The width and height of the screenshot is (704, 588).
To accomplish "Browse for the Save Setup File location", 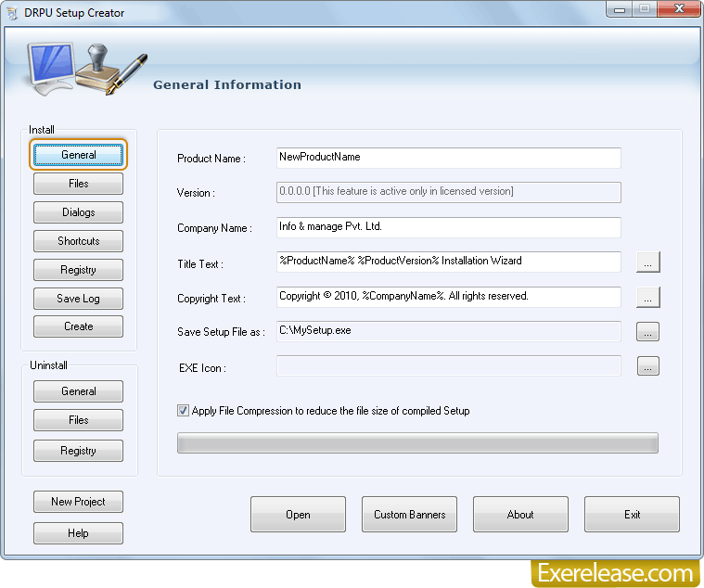I will (647, 332).
